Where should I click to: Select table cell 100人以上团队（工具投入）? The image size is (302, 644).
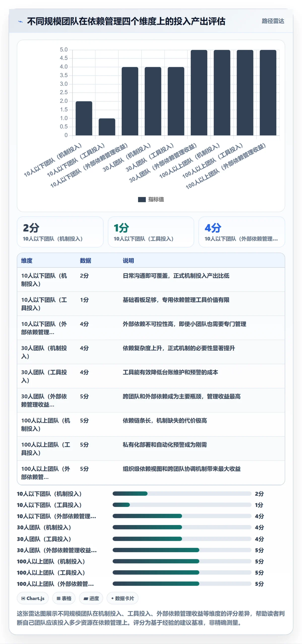(46, 449)
